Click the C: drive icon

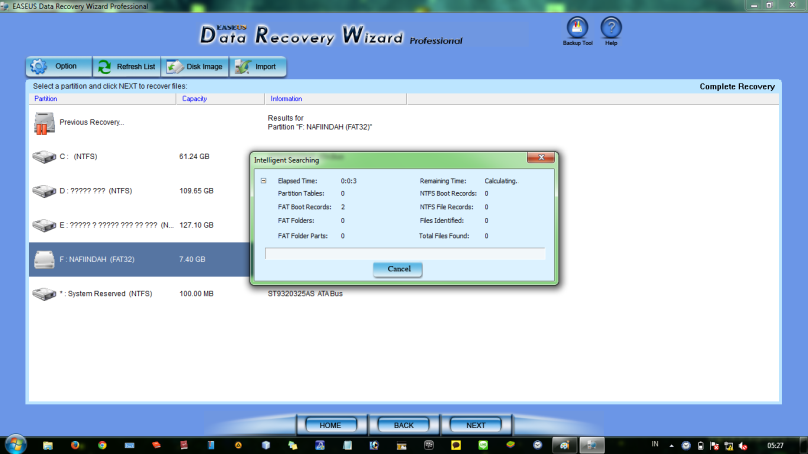coord(44,157)
